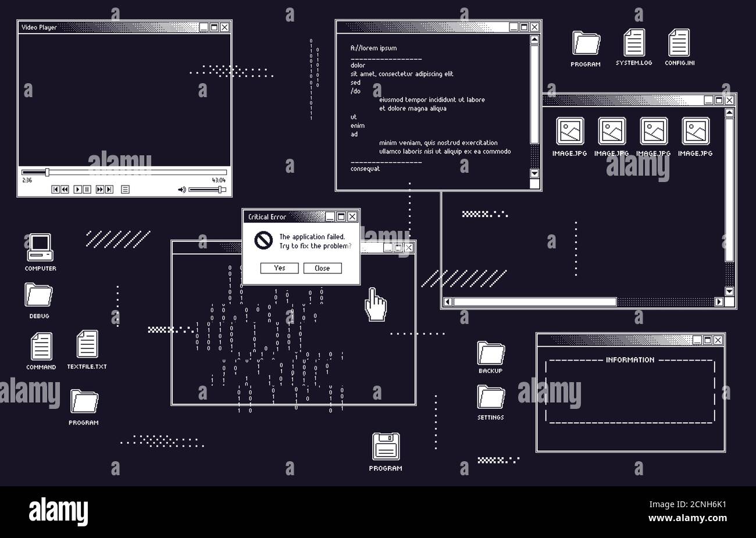Screen dimensions: 756x538
Task: Fast forward the video in Video Player
Action: 100,190
